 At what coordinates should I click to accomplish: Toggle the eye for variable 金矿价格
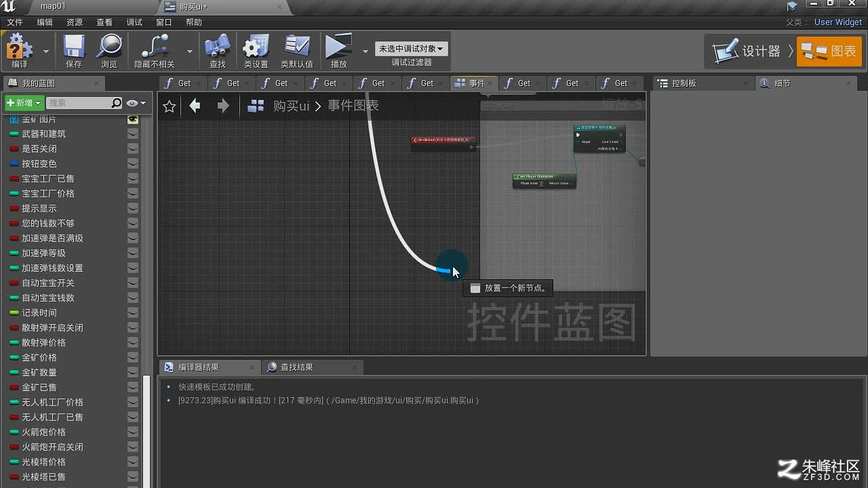coord(133,358)
